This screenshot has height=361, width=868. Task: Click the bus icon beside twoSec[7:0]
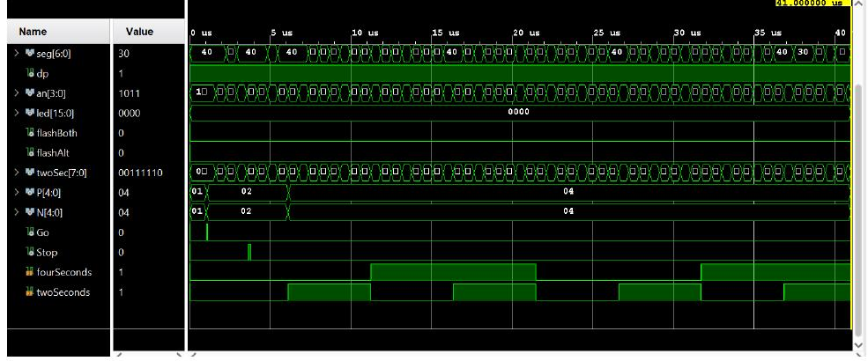coord(29,173)
